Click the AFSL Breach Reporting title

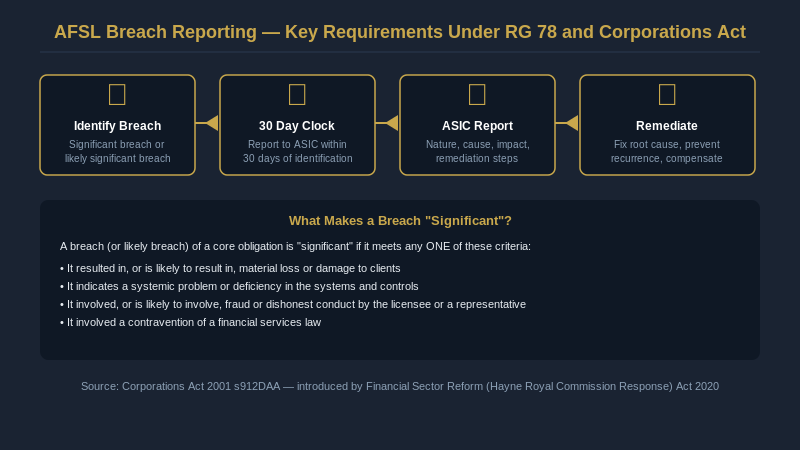click(400, 32)
